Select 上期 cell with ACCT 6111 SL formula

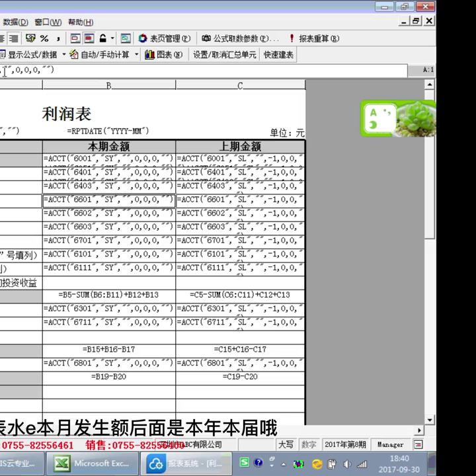[240, 268]
